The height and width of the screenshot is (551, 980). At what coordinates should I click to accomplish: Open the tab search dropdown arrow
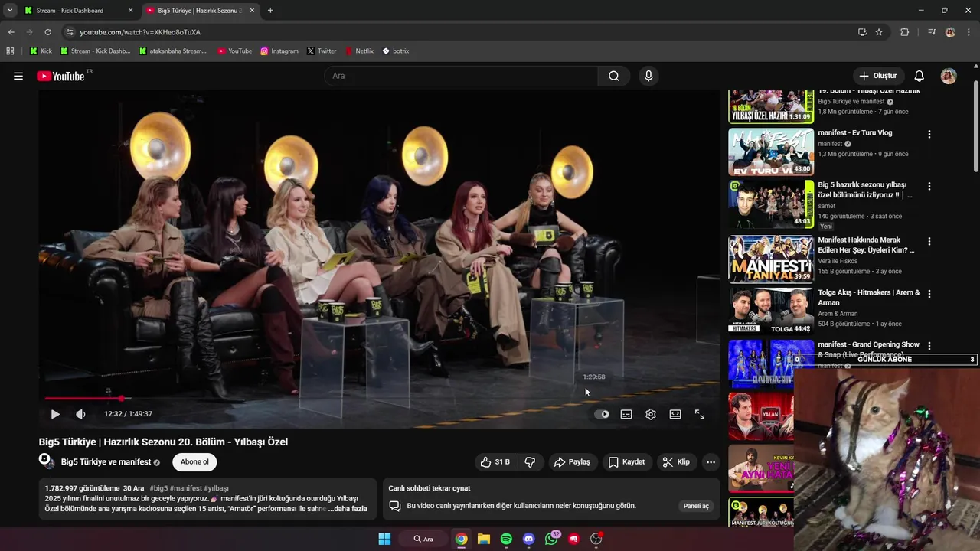point(9,11)
